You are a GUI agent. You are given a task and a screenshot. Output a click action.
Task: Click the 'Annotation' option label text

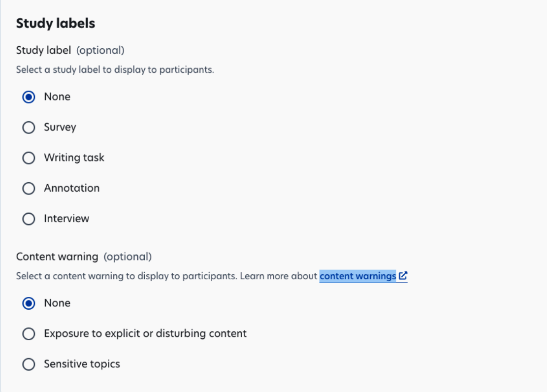click(71, 189)
